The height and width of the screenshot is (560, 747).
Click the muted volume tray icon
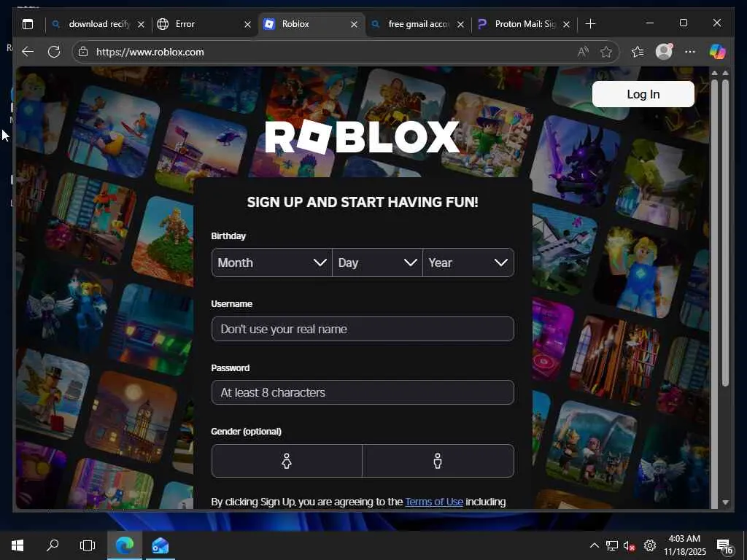[630, 545]
